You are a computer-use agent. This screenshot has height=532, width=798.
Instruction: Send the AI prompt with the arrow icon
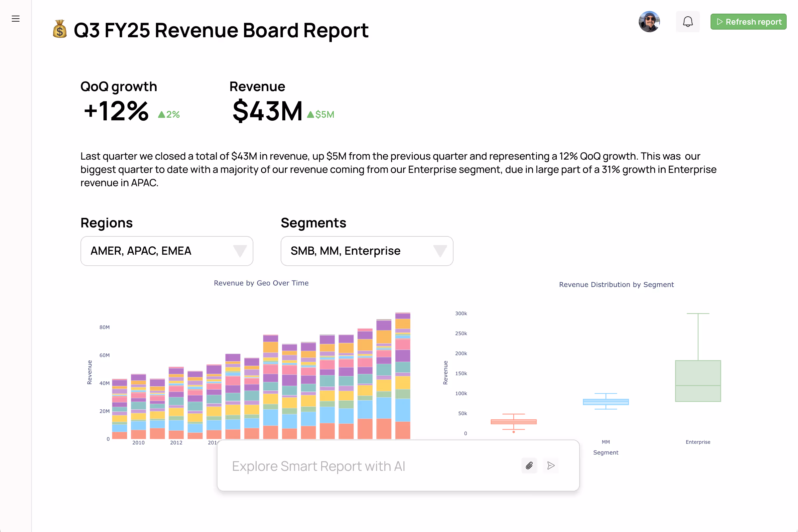point(550,465)
